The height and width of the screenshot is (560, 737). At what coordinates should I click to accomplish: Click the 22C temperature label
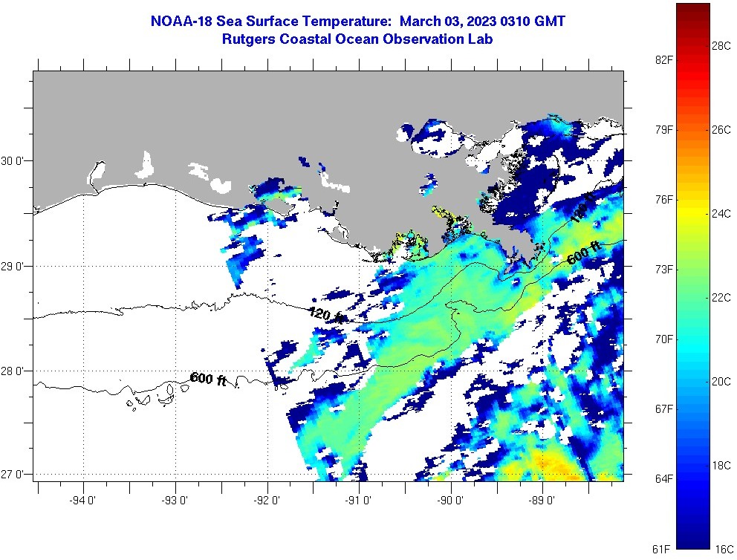[x=721, y=297]
